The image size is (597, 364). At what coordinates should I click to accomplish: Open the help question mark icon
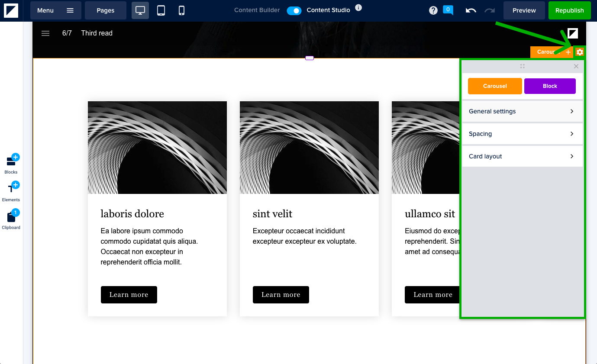433,10
